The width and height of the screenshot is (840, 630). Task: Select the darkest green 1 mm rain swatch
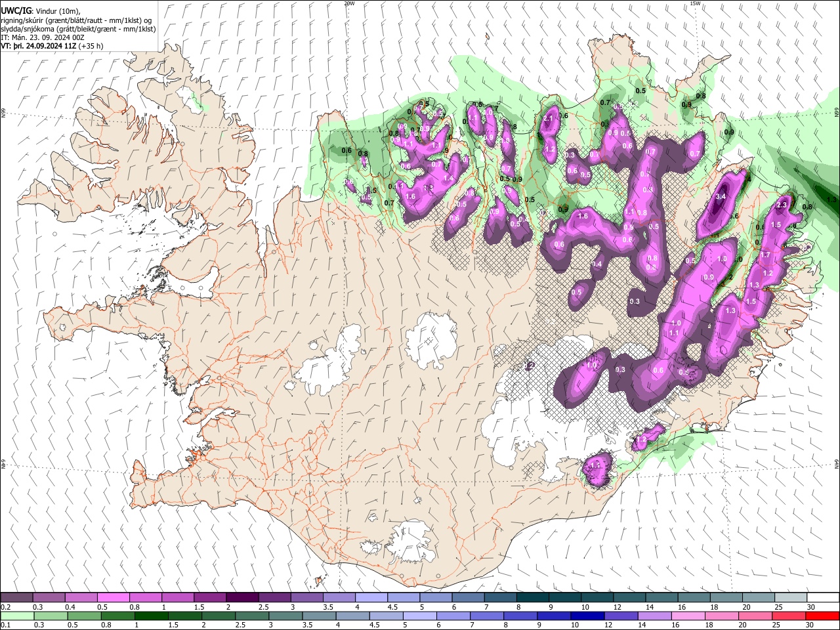150,616
